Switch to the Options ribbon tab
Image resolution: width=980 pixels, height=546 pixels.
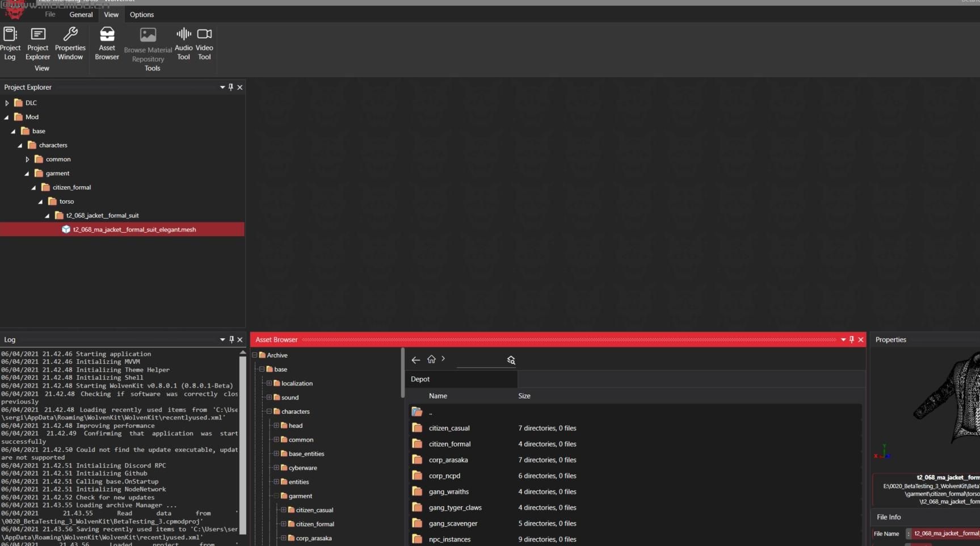click(142, 15)
